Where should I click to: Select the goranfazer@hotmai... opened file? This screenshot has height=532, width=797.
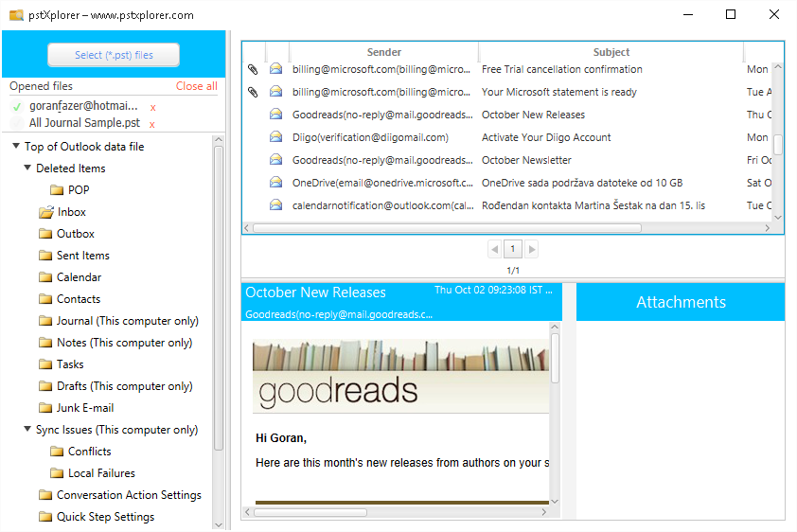click(x=83, y=106)
